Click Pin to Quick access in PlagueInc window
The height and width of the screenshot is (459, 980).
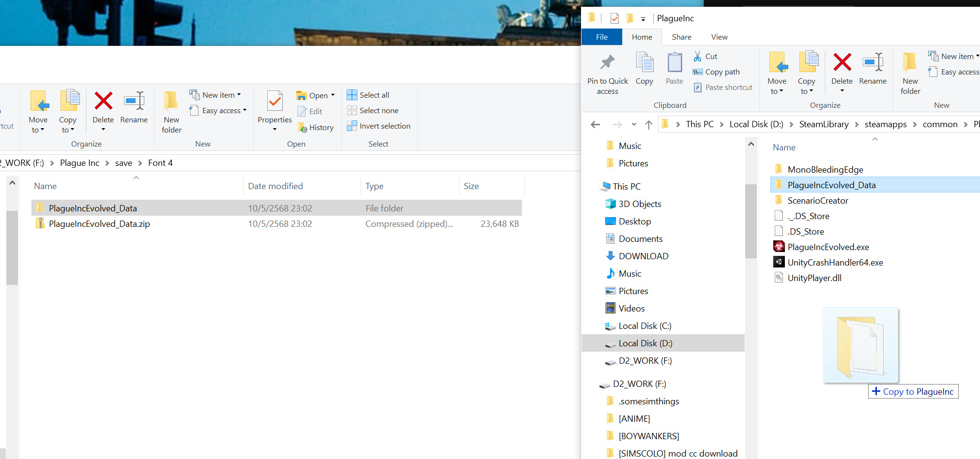(608, 74)
